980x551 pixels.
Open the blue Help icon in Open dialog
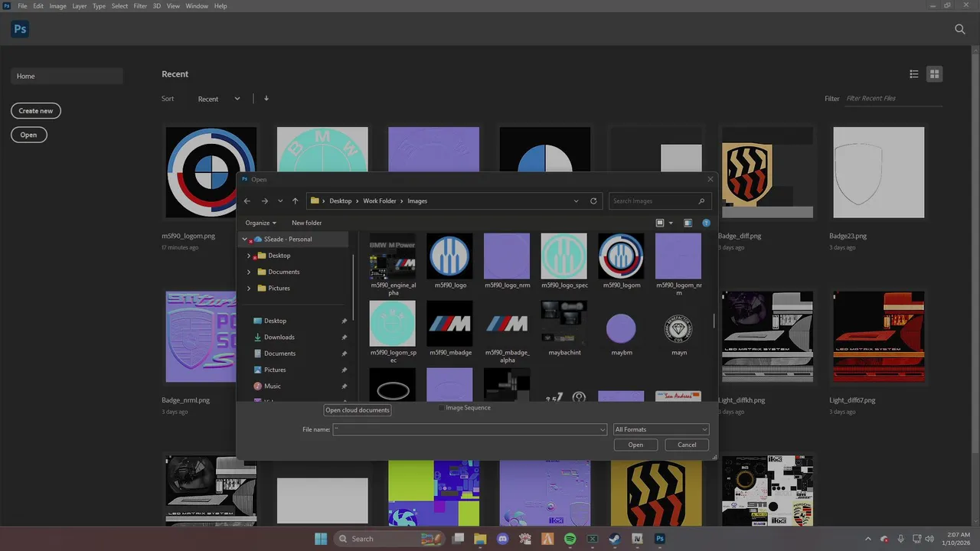pos(706,223)
